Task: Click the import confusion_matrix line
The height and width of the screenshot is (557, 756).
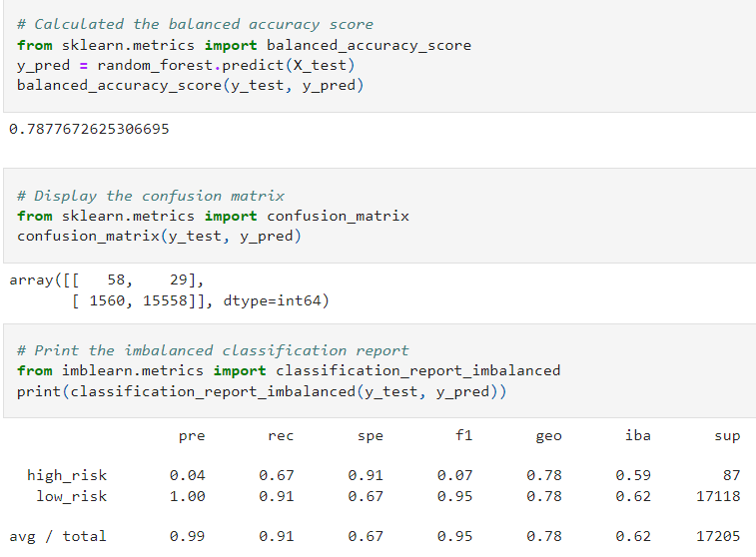Action: click(213, 217)
